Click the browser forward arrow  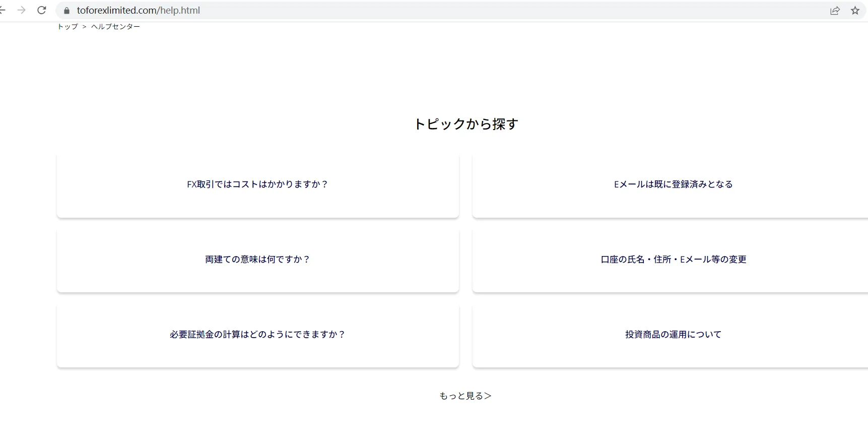point(21,10)
